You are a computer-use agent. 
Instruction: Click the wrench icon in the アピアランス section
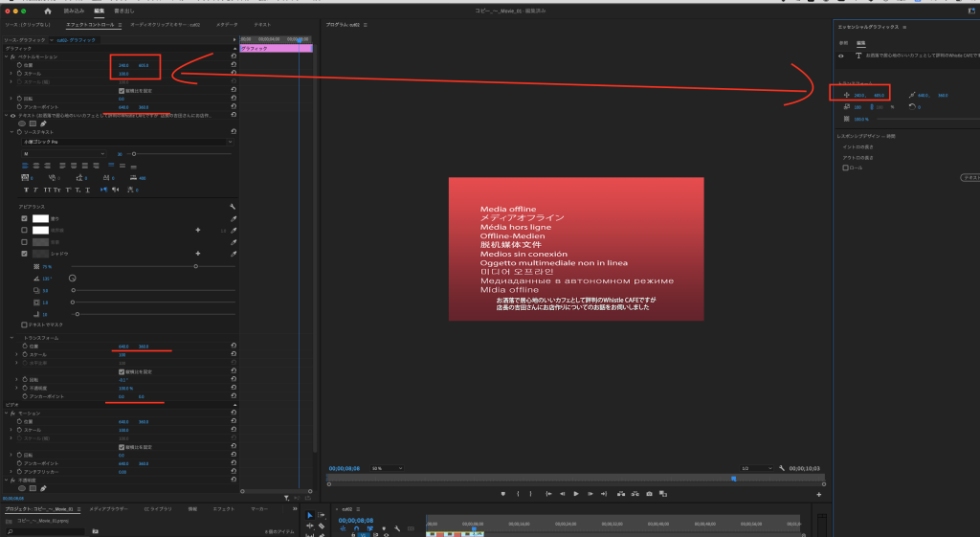[x=232, y=206]
